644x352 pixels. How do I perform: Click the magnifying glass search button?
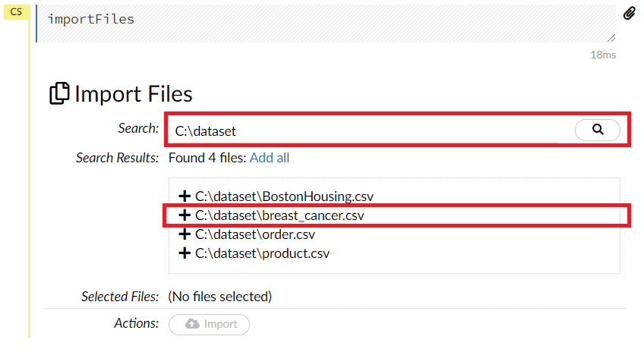(598, 130)
